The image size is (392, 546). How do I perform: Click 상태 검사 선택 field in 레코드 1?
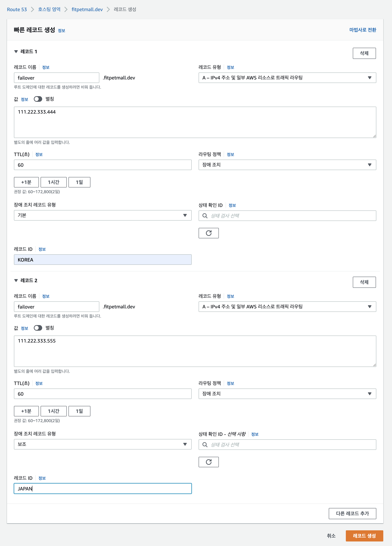(287, 216)
